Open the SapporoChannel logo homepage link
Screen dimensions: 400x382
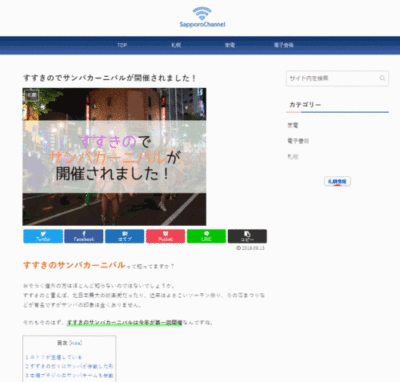click(202, 17)
